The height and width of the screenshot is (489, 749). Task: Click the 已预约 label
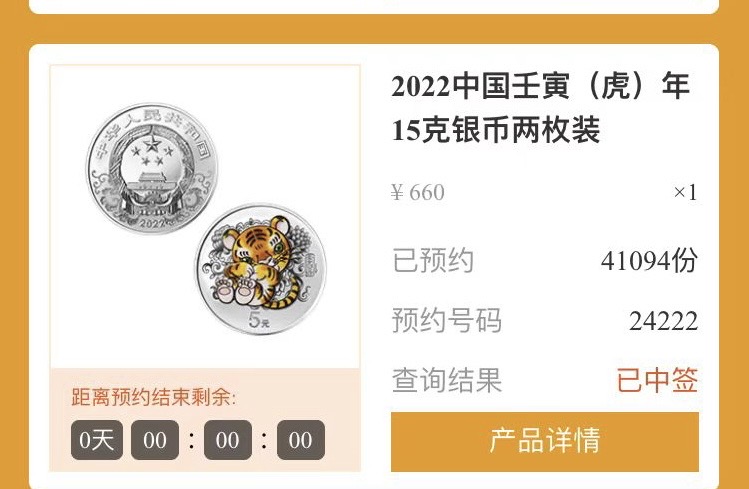tap(433, 261)
